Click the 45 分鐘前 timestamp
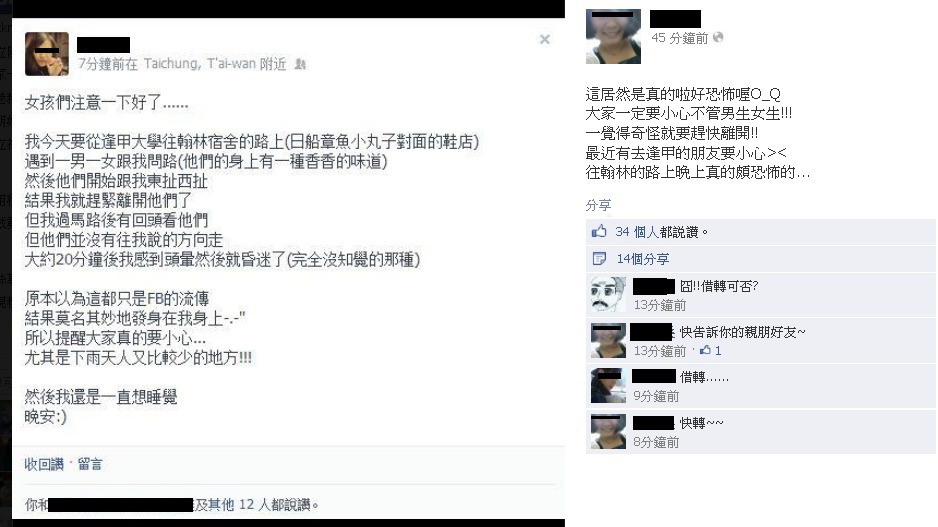Viewport: 938px width, 527px height. tap(680, 38)
